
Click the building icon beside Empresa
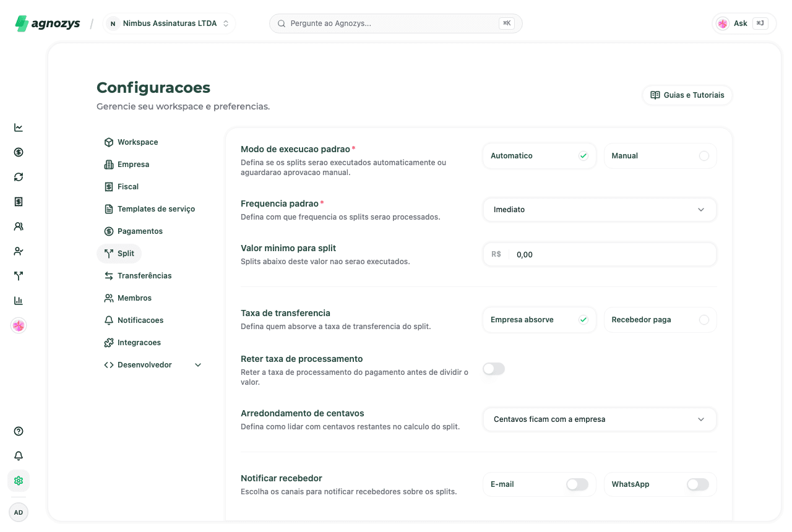109,165
